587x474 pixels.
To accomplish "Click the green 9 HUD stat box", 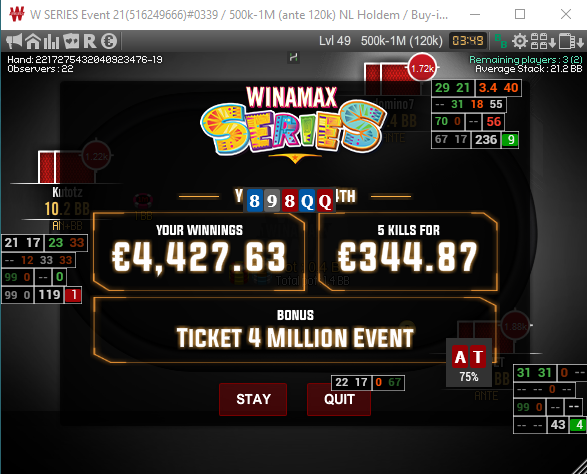I will coord(510,140).
